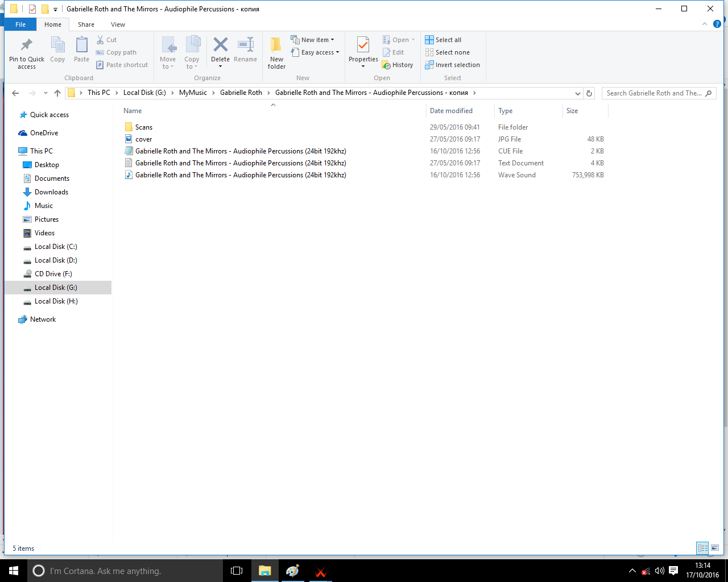Click the Copy ribbon button
728x582 pixels.
click(57, 49)
